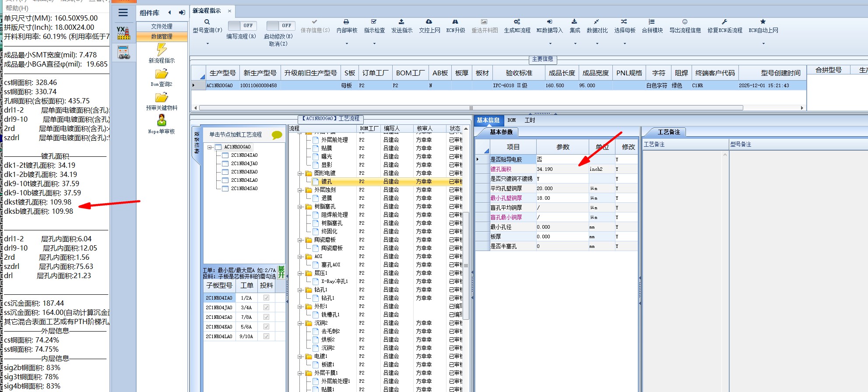Toggle 投料 checkbox for 2C1NR04SA0

click(266, 317)
